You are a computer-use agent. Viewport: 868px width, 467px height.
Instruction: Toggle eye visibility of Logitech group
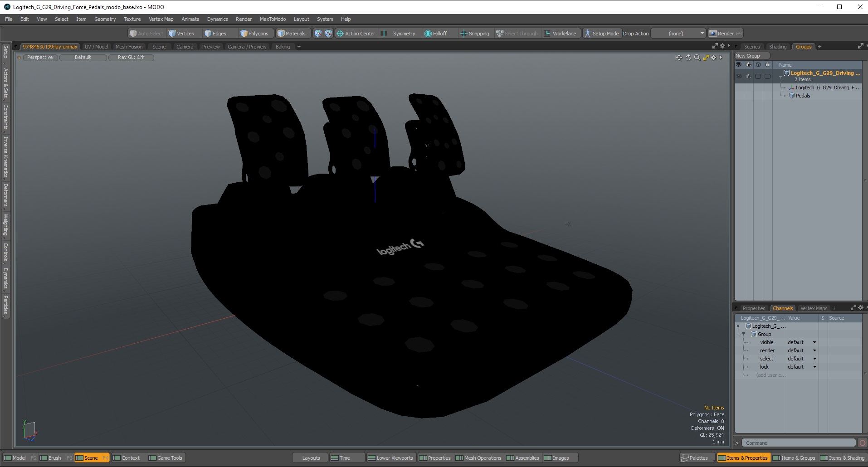coord(739,76)
